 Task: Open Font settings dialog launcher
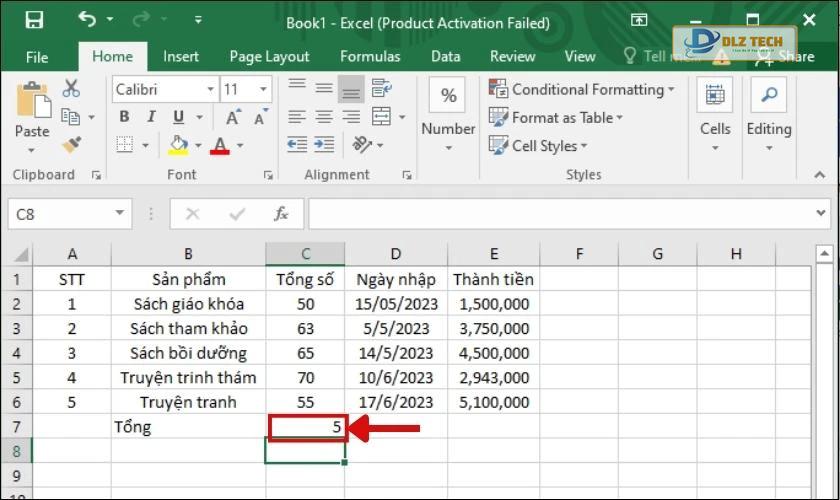pos(268,175)
